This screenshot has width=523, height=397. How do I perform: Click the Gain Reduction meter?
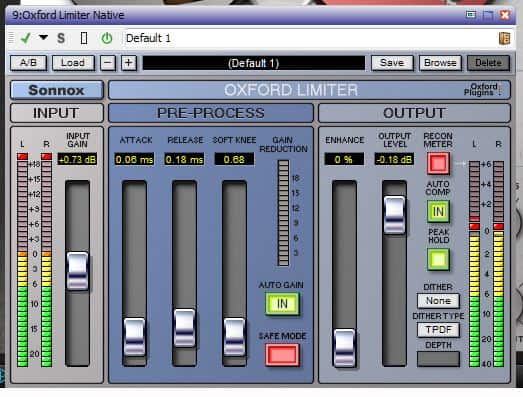pyautogui.click(x=284, y=213)
